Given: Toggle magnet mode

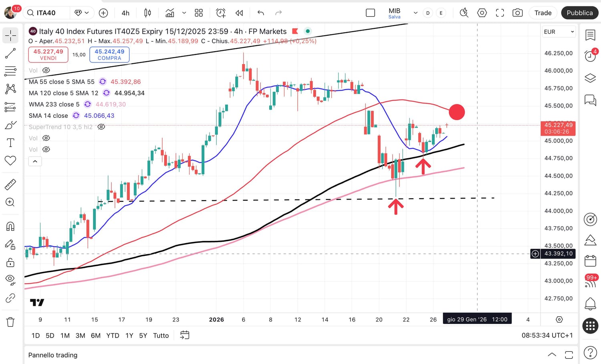Looking at the screenshot, I should [10, 227].
